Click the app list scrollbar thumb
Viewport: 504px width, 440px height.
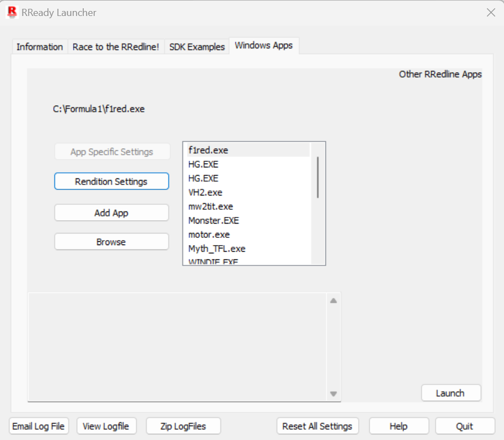click(318, 177)
